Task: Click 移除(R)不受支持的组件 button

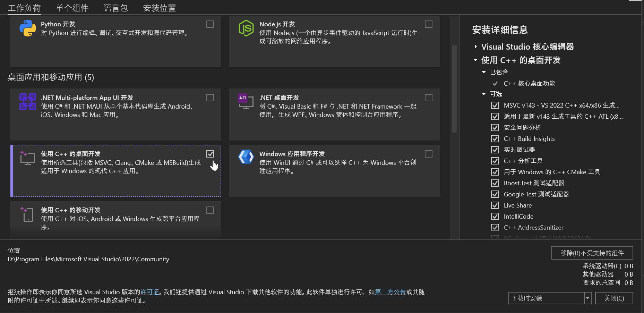Action: click(x=592, y=253)
